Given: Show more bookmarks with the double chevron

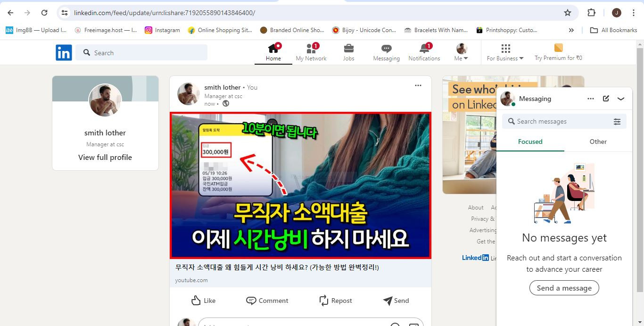Looking at the screenshot, I should (x=571, y=30).
